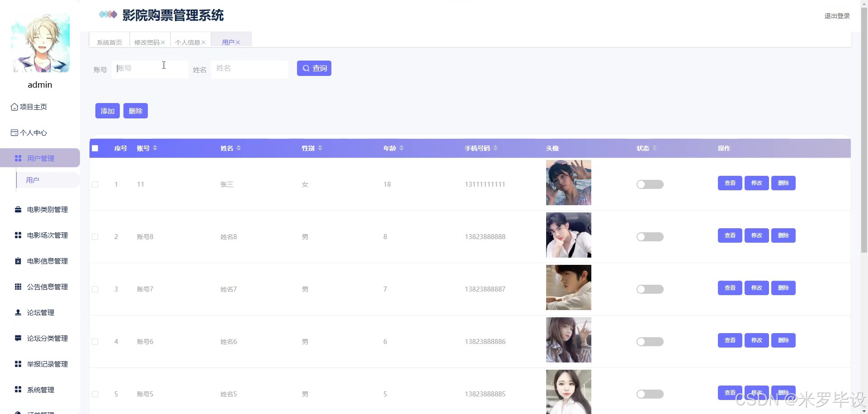Screen dimensions: 868x414
Task: Click the 电影信息管理 clipboard icon
Action: click(18, 261)
